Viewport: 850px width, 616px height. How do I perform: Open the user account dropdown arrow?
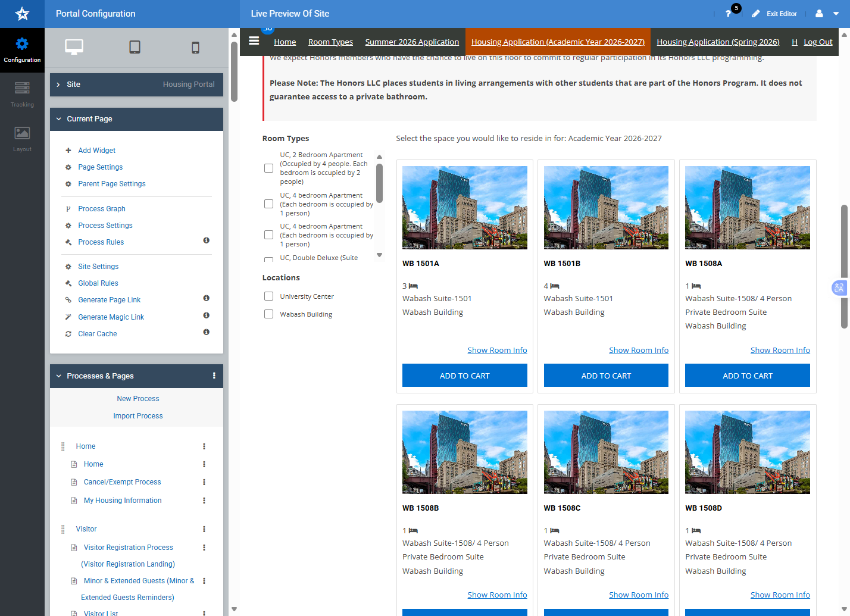tap(836, 14)
